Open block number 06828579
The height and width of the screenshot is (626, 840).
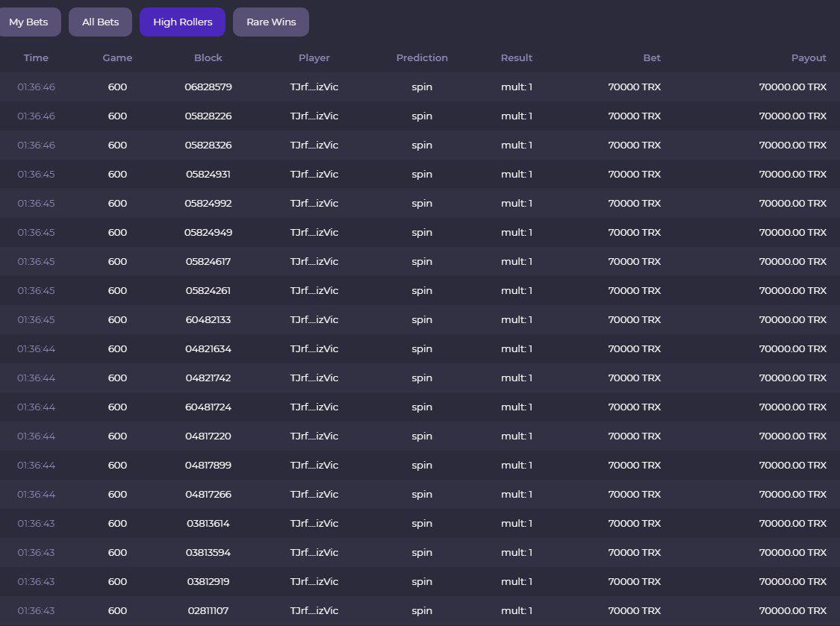[x=208, y=87]
